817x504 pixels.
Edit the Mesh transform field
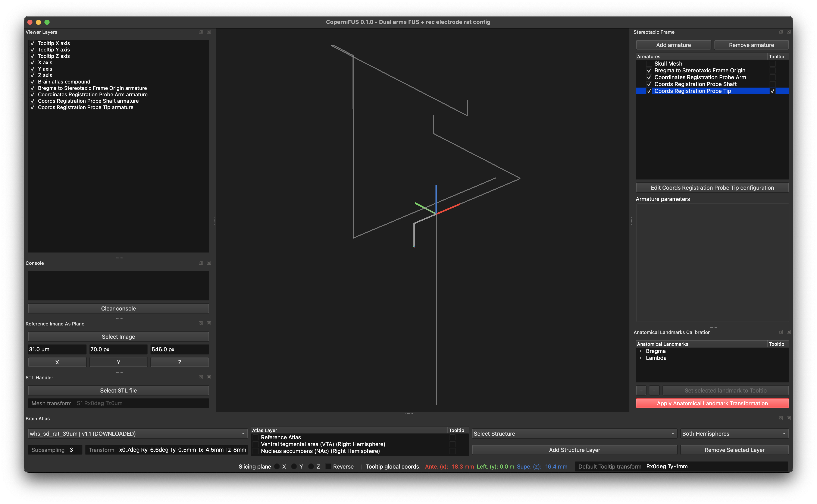tap(118, 403)
